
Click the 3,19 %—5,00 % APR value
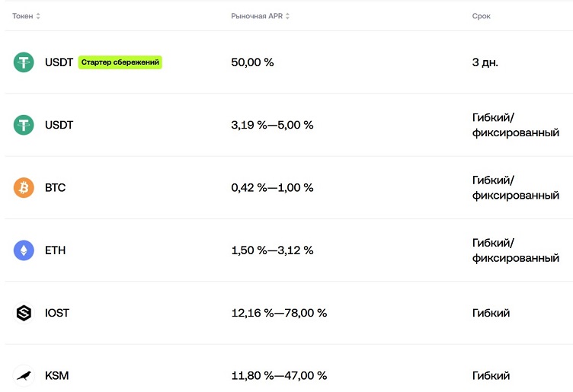click(x=272, y=125)
